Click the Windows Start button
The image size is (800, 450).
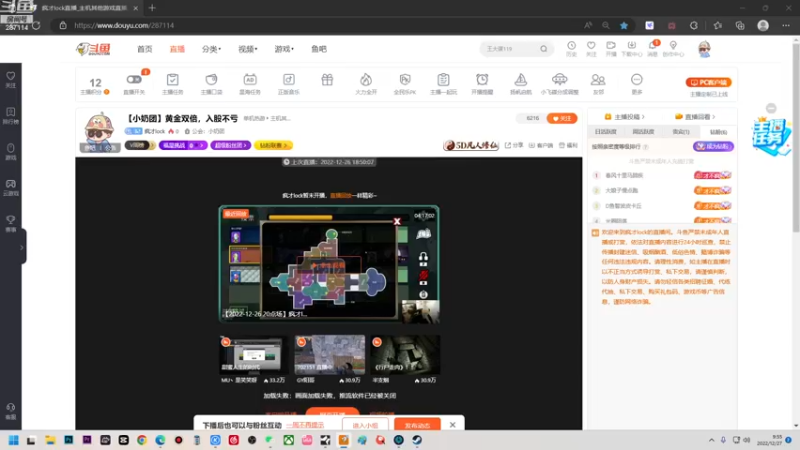coord(13,440)
